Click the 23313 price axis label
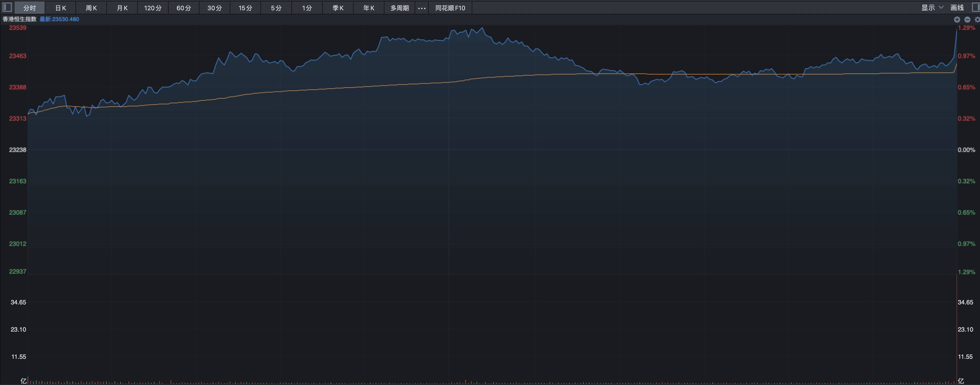Screen dimensions: 980x385 [18, 119]
